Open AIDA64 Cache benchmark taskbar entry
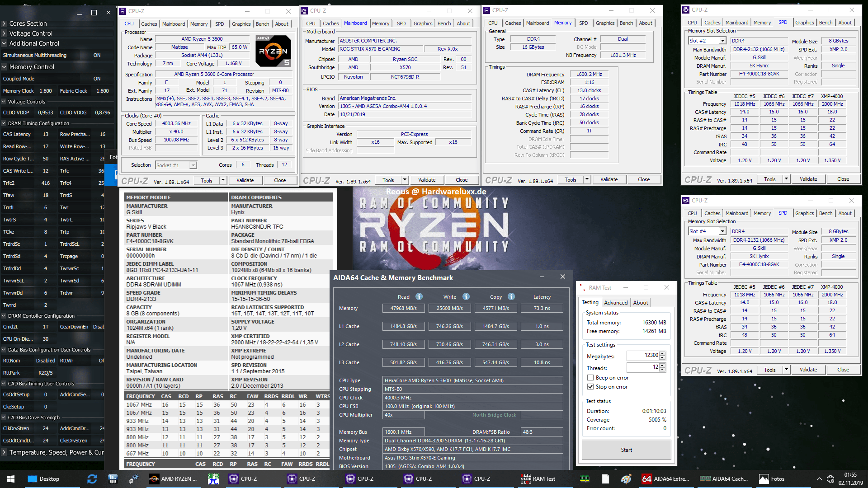The height and width of the screenshot is (488, 868). (724, 479)
